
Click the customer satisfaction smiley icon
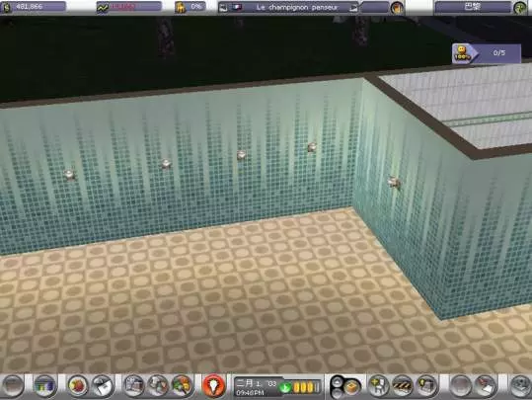(461, 53)
